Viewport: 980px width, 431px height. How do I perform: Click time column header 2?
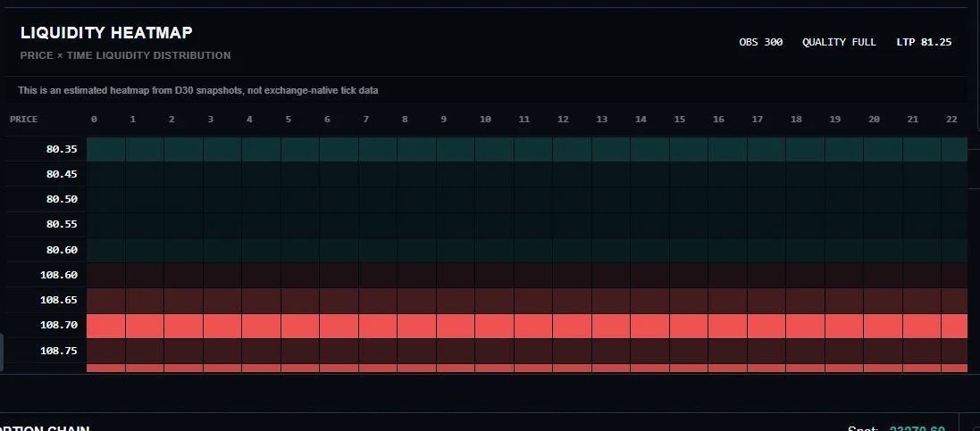(172, 120)
